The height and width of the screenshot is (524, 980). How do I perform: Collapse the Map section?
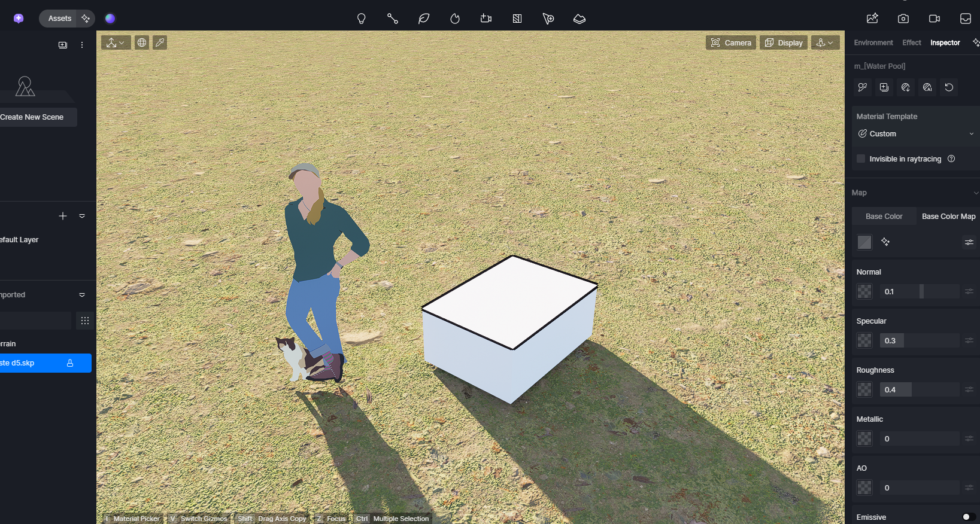coord(976,193)
